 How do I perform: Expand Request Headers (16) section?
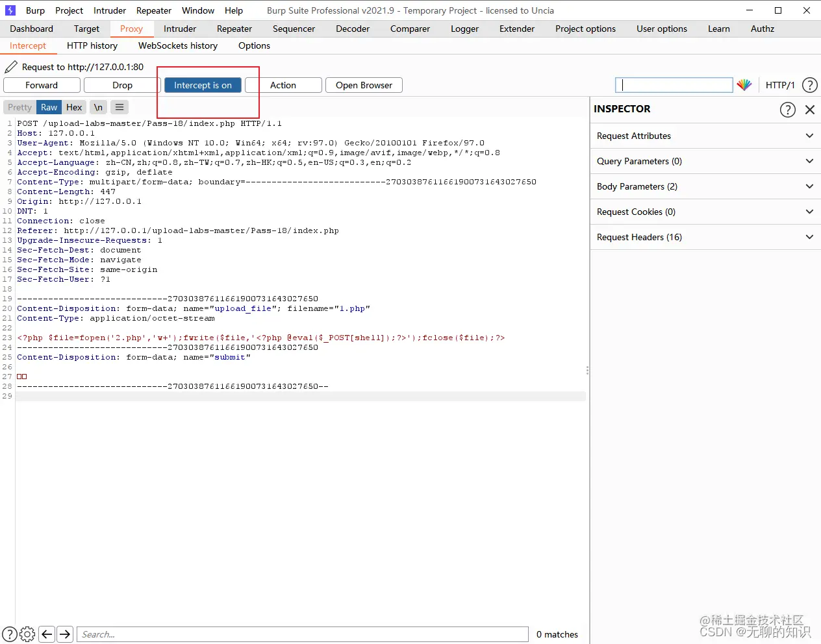pos(705,237)
